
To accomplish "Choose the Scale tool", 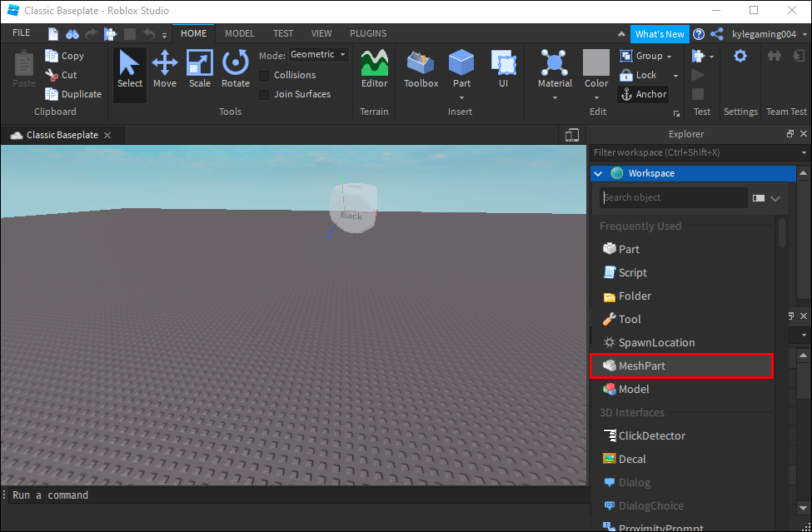I will click(199, 70).
